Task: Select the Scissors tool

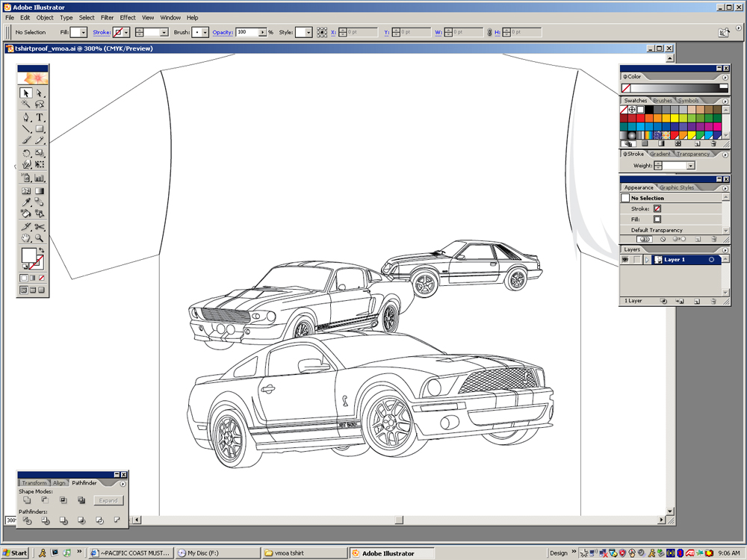Action: coord(40,226)
